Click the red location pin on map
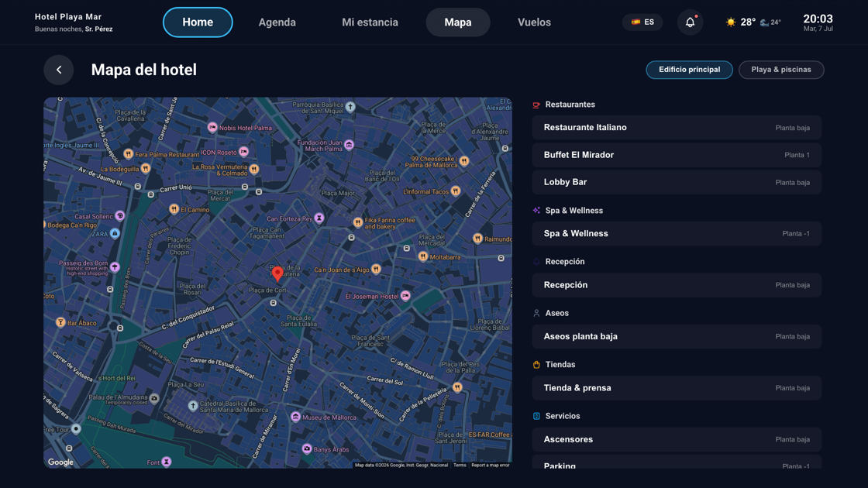 coord(277,273)
